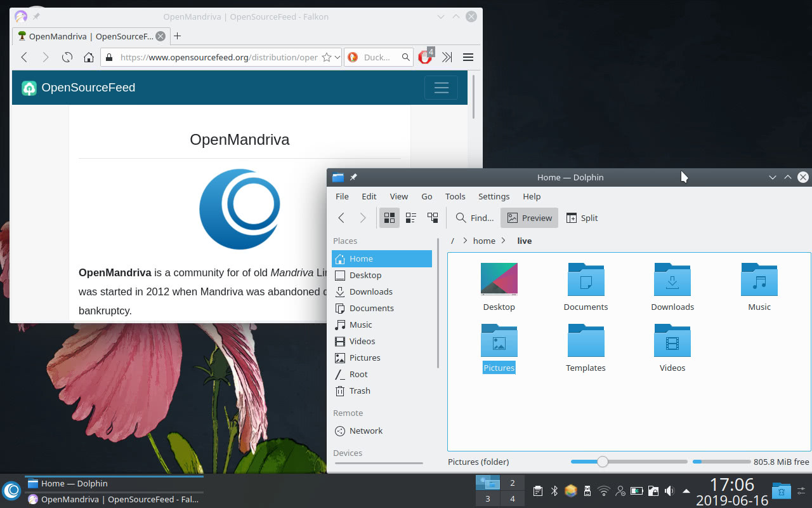Screen dimensions: 812x508
Task: Select Downloads in Places panel
Action: click(x=382, y=291)
